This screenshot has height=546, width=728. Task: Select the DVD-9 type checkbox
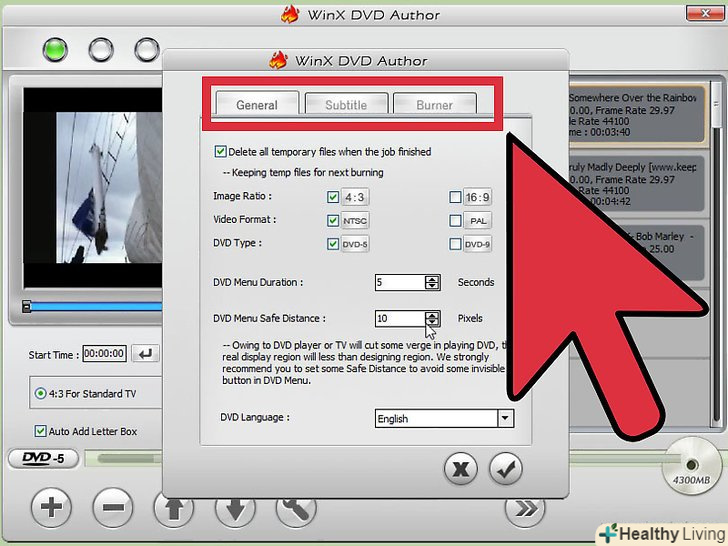[455, 244]
